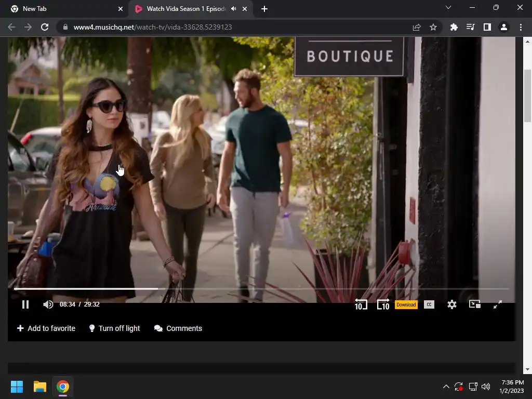Turn off light
This screenshot has height=399, width=532.
114,328
